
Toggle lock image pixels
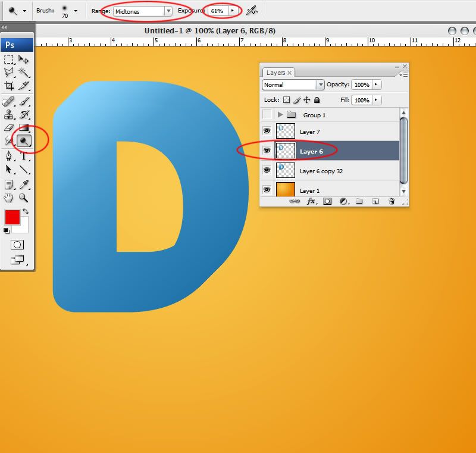click(x=297, y=100)
